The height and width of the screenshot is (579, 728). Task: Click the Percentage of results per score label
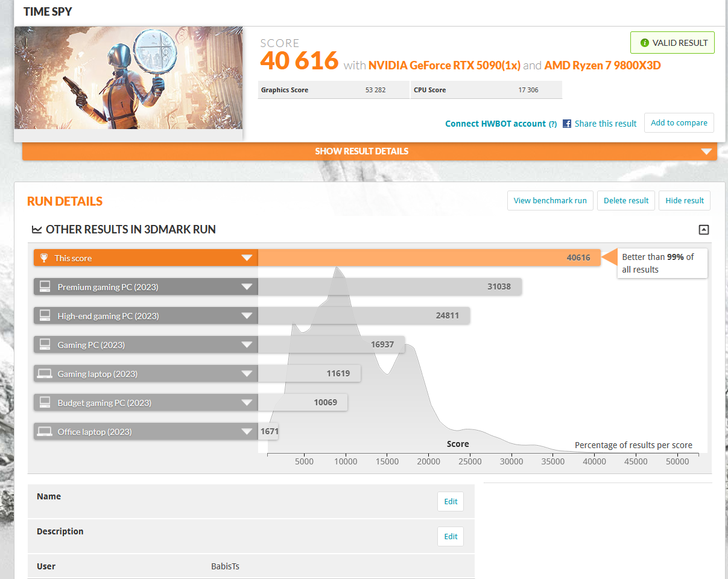point(633,445)
